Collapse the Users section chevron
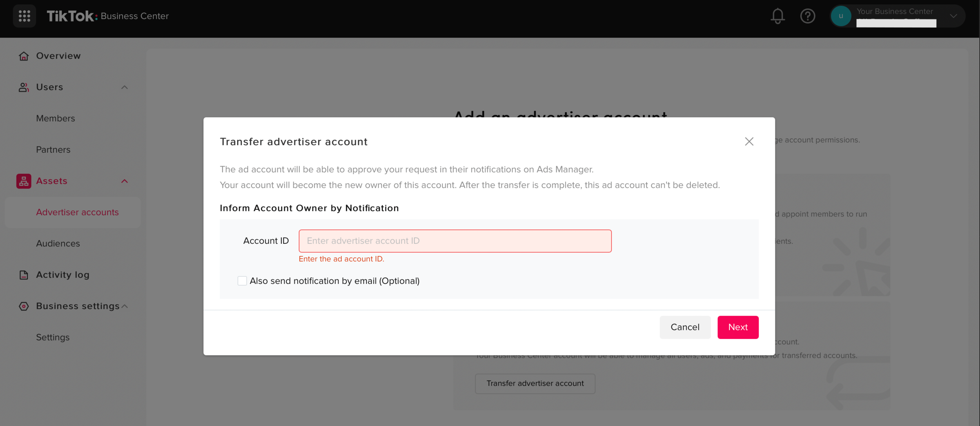 [124, 87]
